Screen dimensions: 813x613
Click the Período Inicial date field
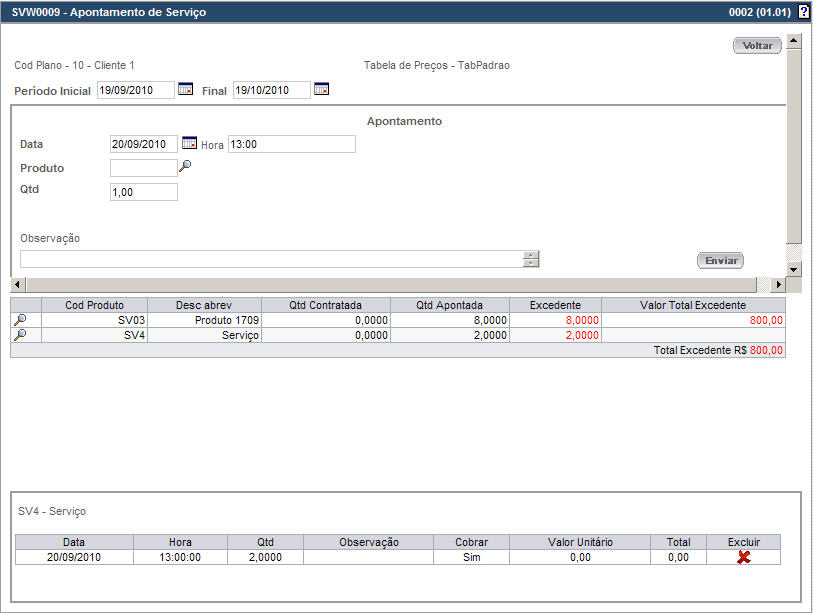click(x=135, y=91)
